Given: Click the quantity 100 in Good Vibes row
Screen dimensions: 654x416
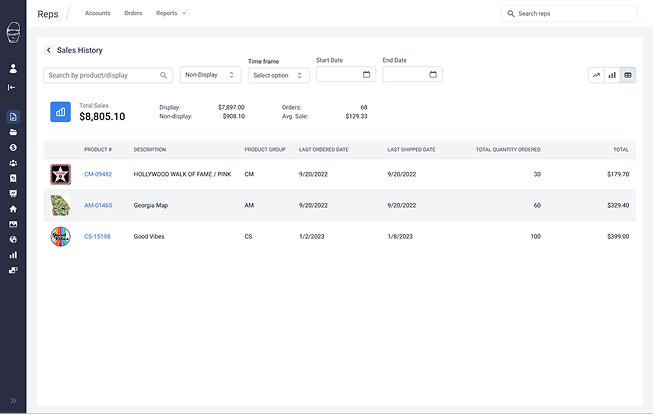Looking at the screenshot, I should click(x=536, y=237).
